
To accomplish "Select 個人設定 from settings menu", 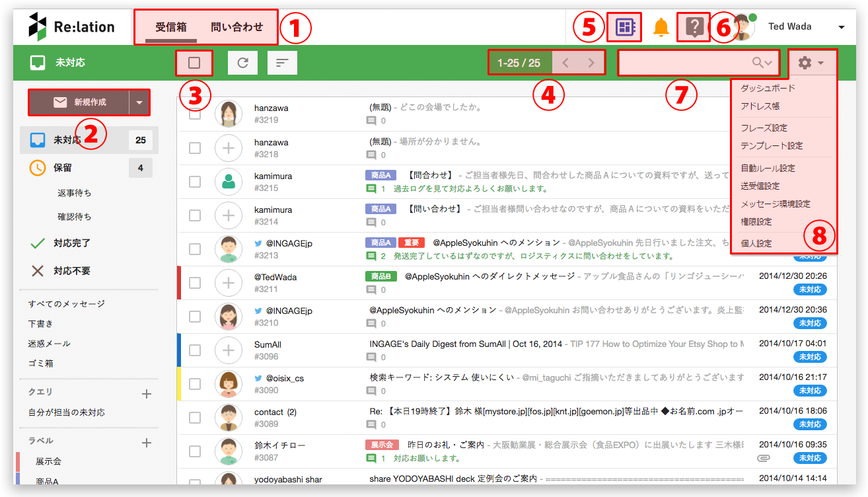I will coord(756,244).
